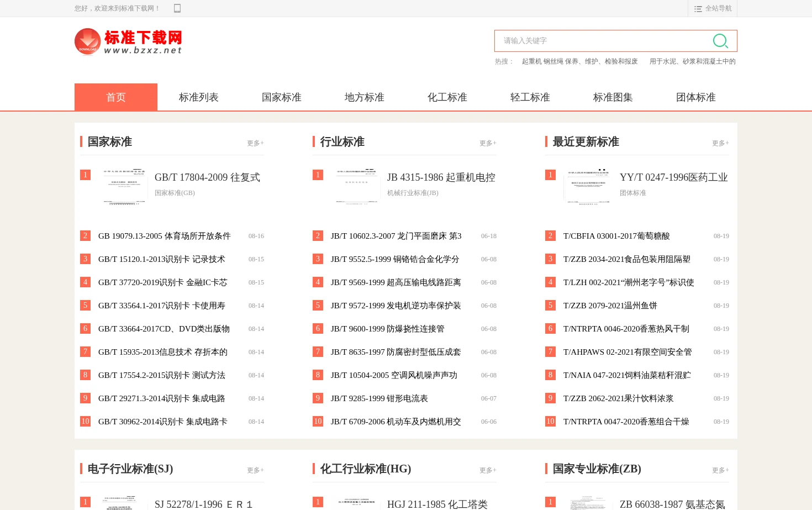Open GB/T 37720-2019识别卡 金融IC卡芯
The width and height of the screenshot is (812, 510).
pos(163,282)
